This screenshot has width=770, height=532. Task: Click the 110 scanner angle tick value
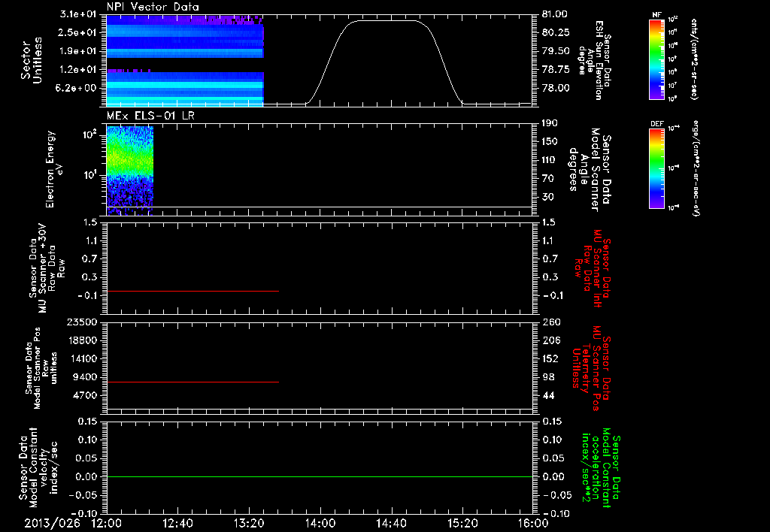click(550, 160)
